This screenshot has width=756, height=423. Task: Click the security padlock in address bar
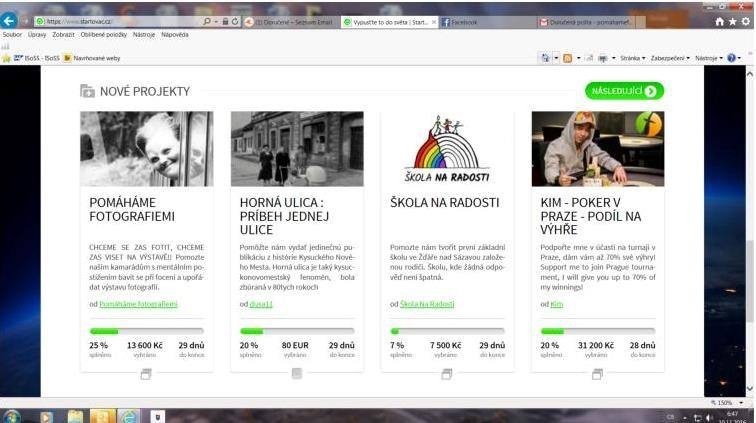tap(225, 22)
